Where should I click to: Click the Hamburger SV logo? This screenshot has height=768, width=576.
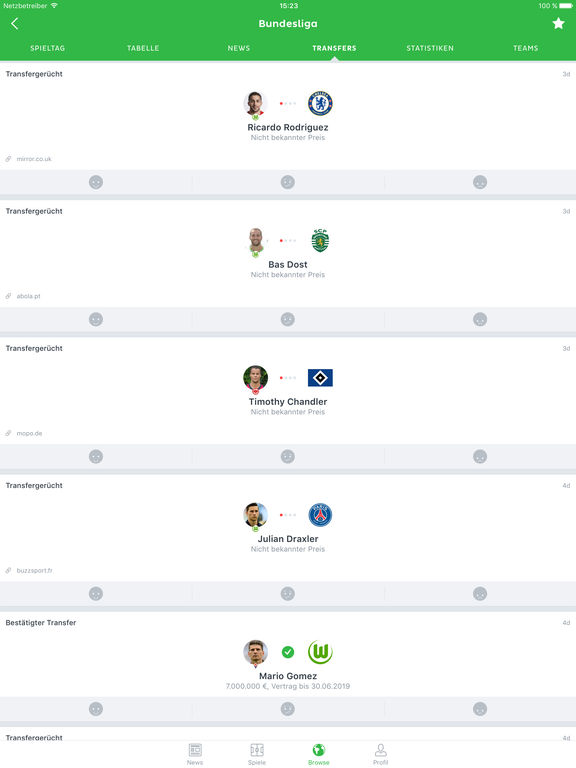(320, 378)
